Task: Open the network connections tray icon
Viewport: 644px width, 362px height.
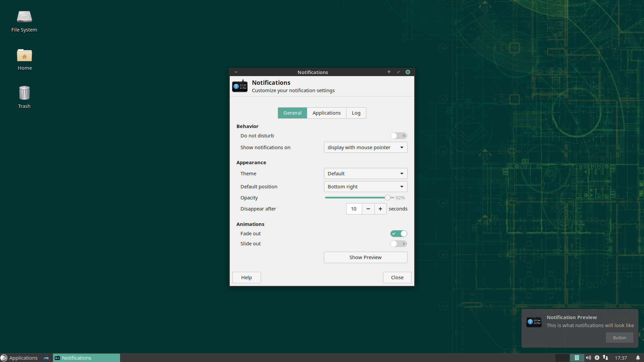Action: (605, 358)
